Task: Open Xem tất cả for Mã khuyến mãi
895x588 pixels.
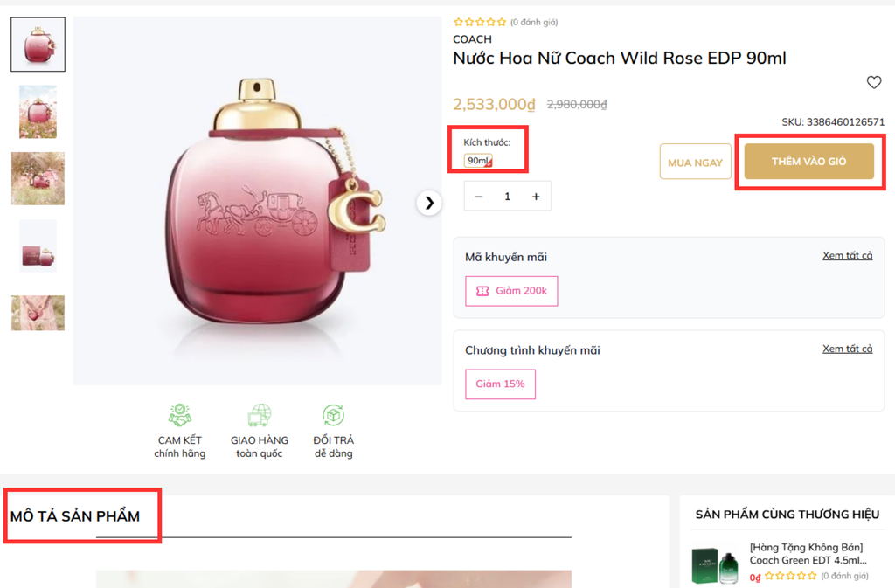Action: [x=847, y=255]
